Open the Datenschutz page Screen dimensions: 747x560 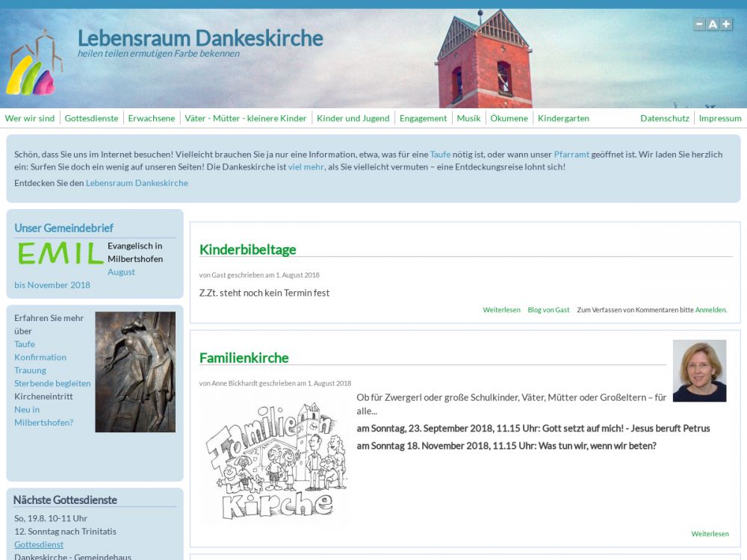(664, 118)
